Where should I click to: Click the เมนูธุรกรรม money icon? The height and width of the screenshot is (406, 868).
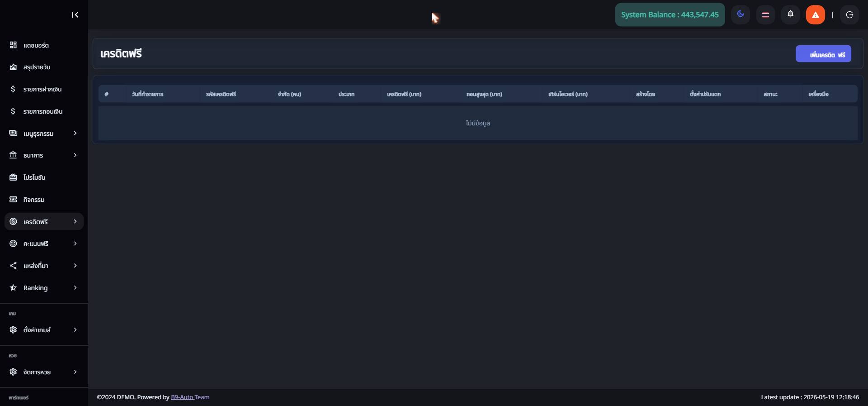[13, 133]
